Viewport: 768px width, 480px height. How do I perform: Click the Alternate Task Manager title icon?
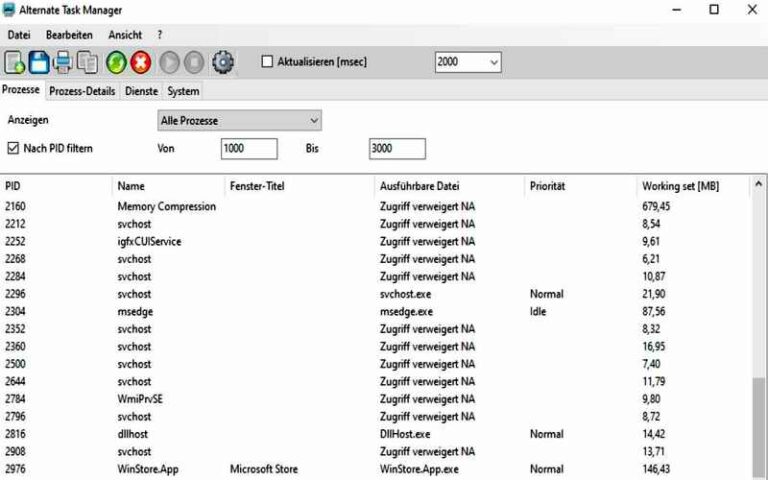click(8, 10)
